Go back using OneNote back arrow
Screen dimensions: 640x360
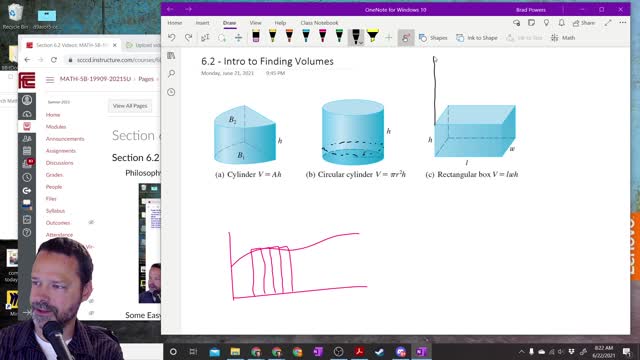click(x=170, y=9)
